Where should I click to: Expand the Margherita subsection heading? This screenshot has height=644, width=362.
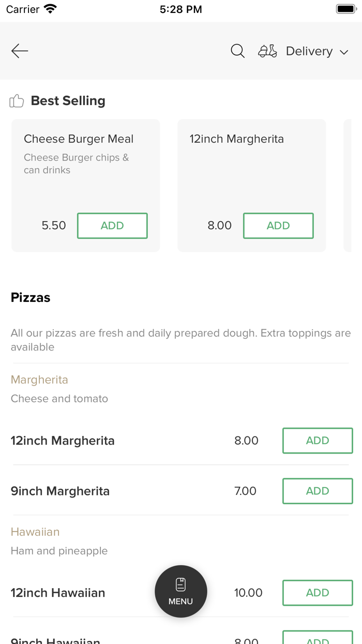pyautogui.click(x=39, y=379)
